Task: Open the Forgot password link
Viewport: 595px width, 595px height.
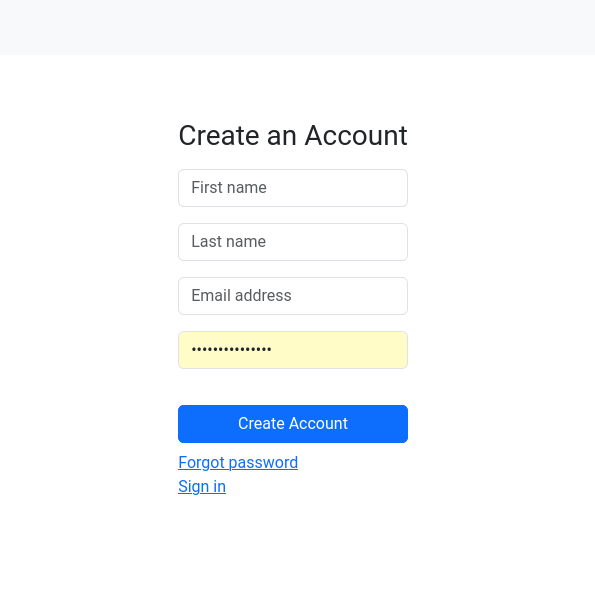Action: [238, 463]
